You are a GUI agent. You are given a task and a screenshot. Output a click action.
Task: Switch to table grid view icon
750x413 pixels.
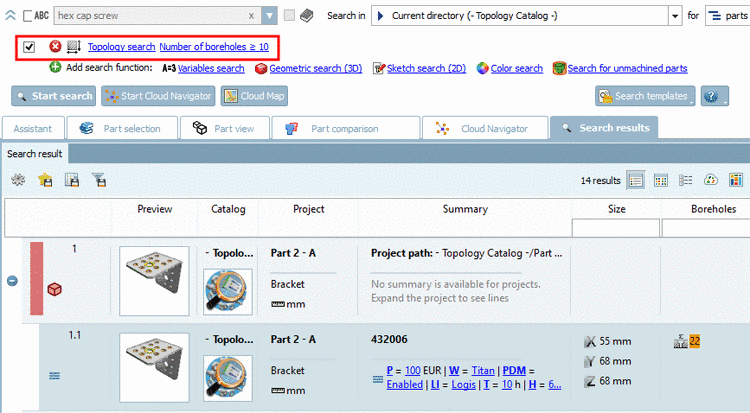pos(661,180)
